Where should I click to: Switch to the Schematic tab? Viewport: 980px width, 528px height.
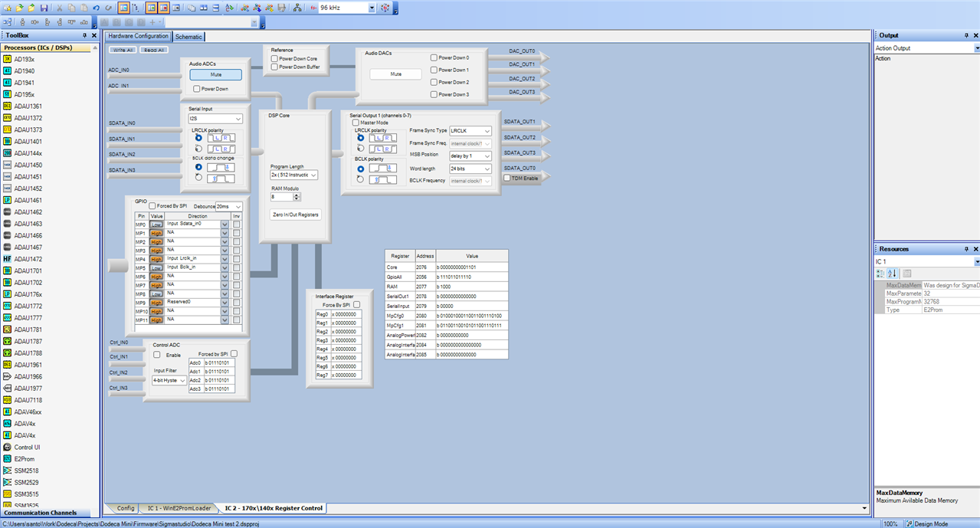[x=188, y=37]
